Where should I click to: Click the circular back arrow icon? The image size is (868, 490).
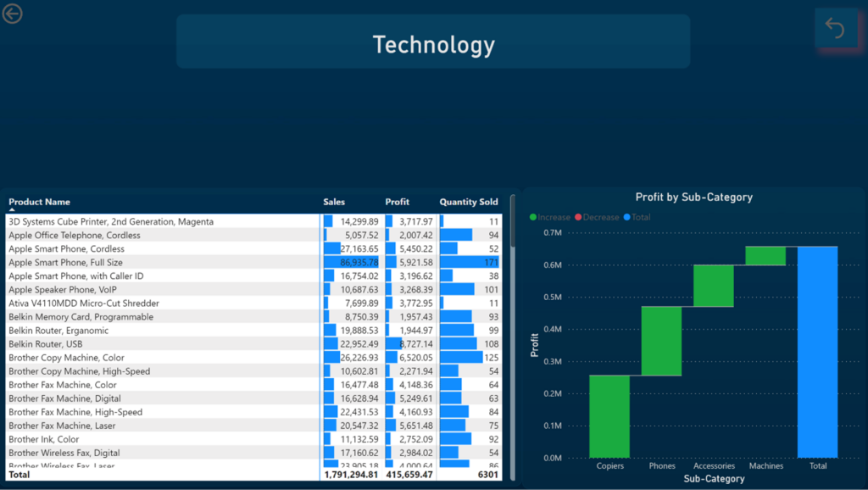point(12,13)
